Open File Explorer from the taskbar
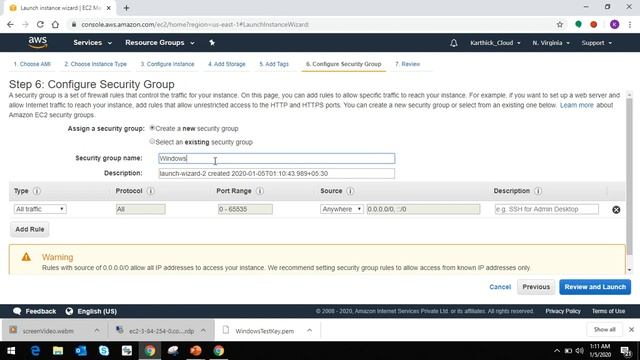This screenshot has width=640, height=360. (58, 351)
